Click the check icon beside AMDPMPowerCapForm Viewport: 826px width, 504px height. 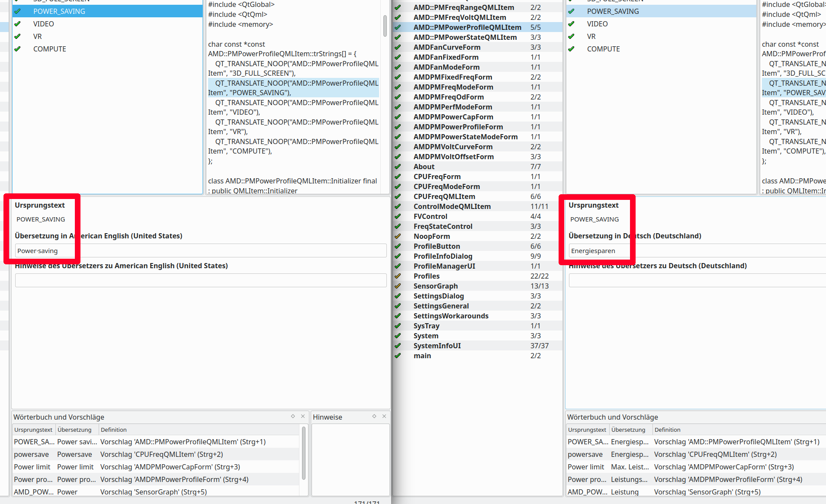click(398, 117)
